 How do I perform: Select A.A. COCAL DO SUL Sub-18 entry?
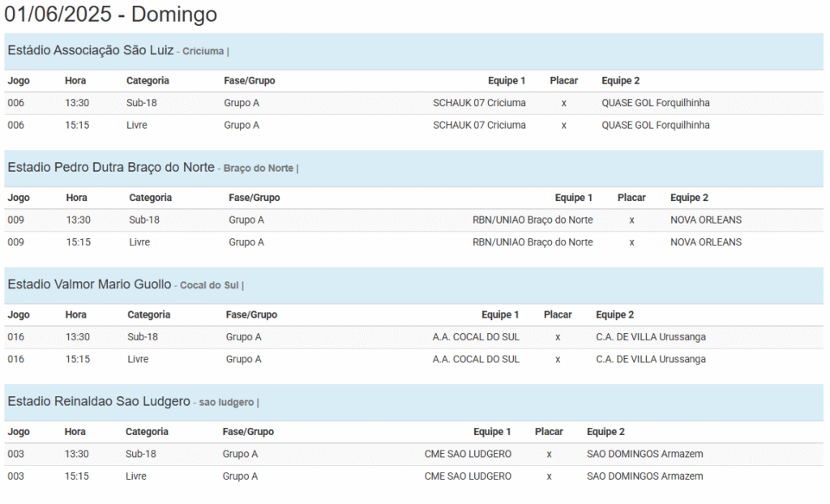coord(476,337)
